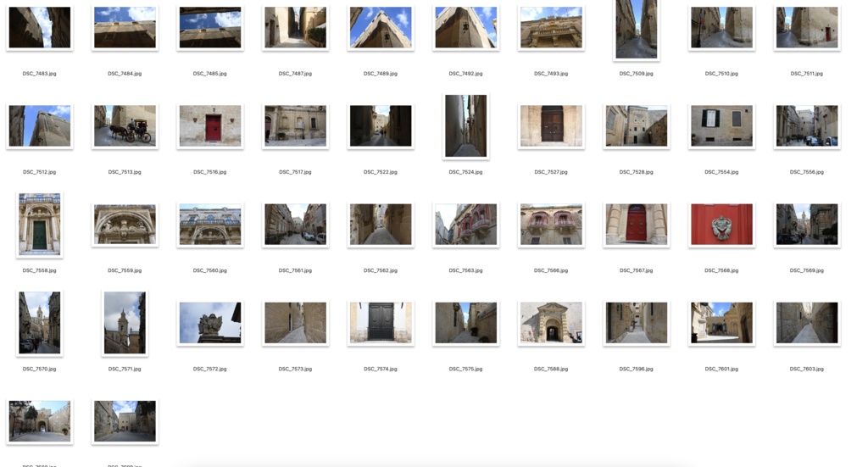Select the portrait thumbnail DSC_7509.jpg
The image size is (868, 467).
tap(636, 29)
